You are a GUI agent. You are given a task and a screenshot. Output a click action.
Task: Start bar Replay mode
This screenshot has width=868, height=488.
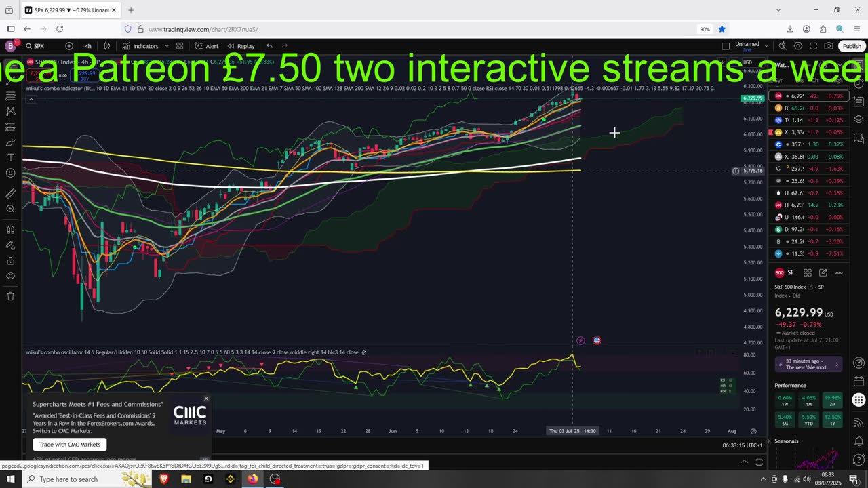click(240, 46)
